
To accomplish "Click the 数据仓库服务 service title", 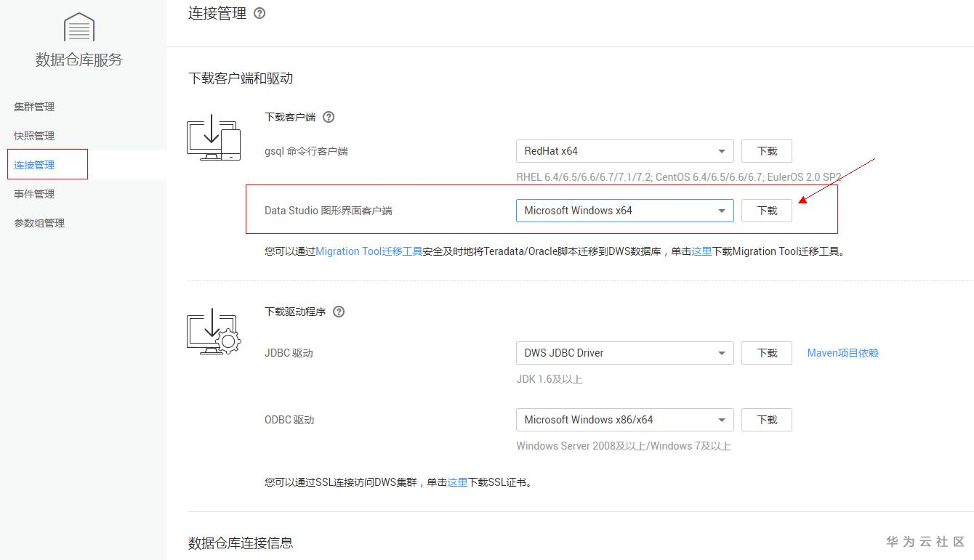I will 79,60.
